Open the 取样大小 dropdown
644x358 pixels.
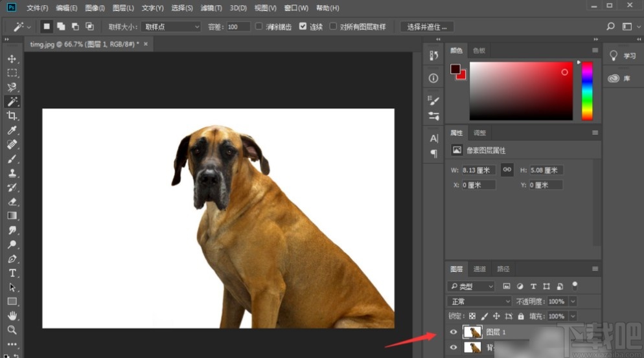click(171, 27)
